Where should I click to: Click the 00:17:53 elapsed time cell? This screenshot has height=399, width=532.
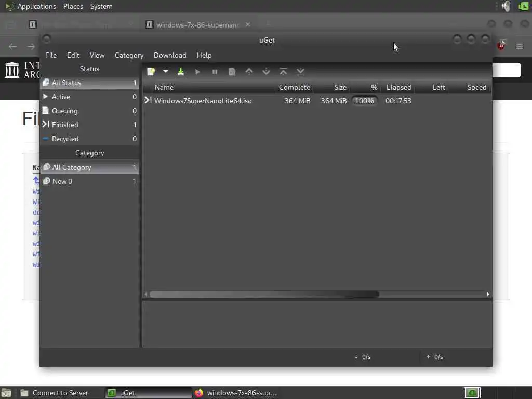[398, 101]
